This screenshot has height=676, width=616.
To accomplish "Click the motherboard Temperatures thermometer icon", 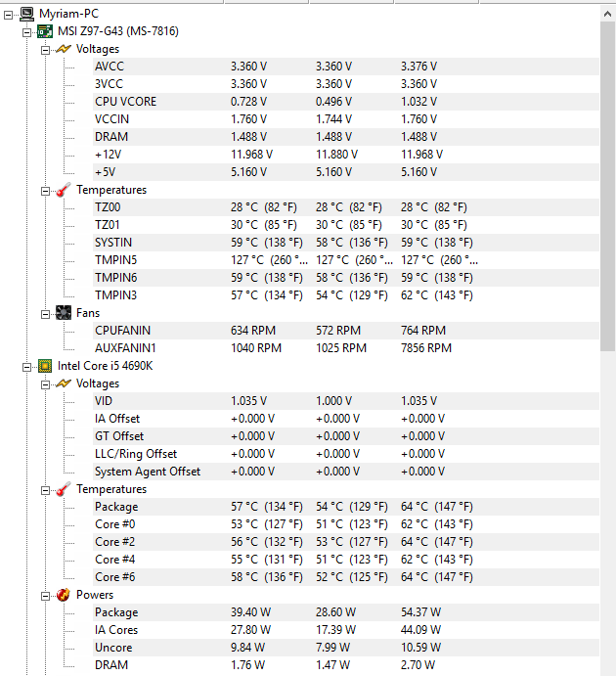I will (x=64, y=190).
